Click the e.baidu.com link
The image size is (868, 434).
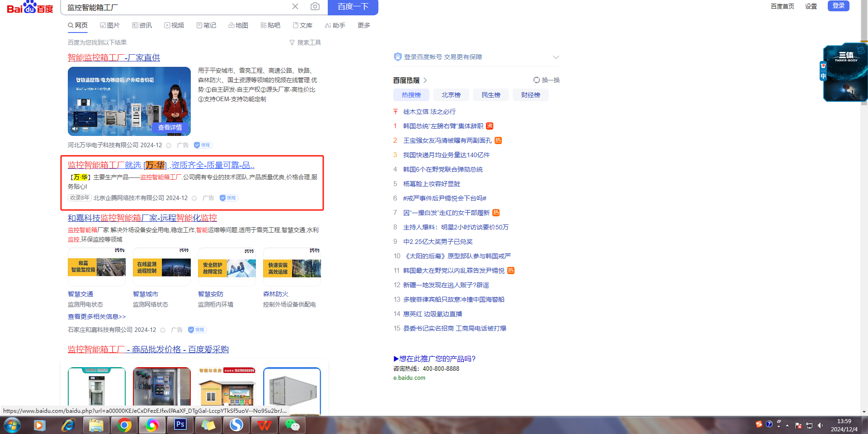(409, 378)
